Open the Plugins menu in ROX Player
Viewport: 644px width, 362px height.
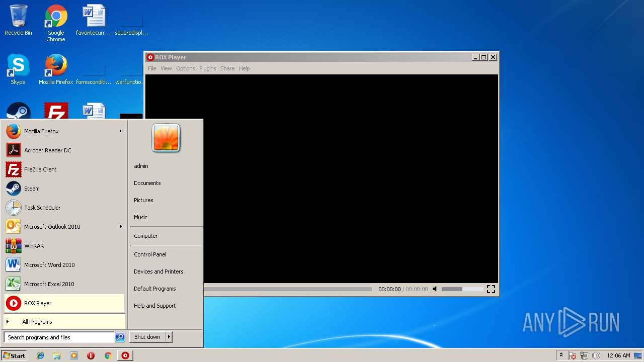(207, 68)
